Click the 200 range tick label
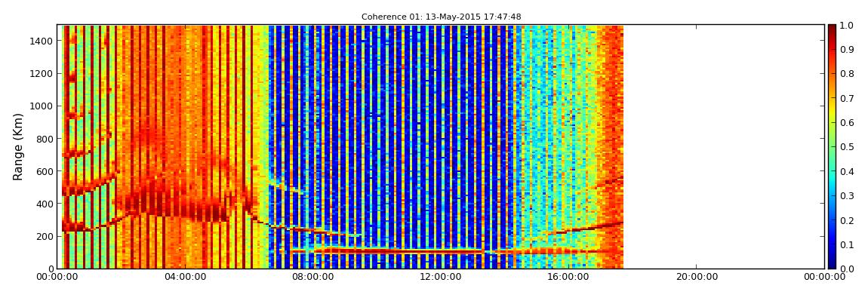Viewport: 868px width, 307px height. click(x=45, y=237)
